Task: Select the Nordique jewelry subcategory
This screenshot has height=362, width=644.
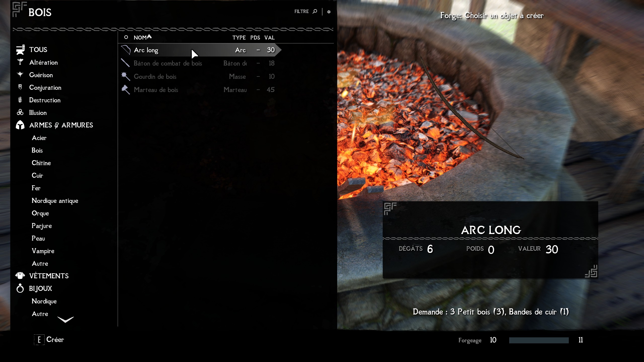Action: (44, 301)
